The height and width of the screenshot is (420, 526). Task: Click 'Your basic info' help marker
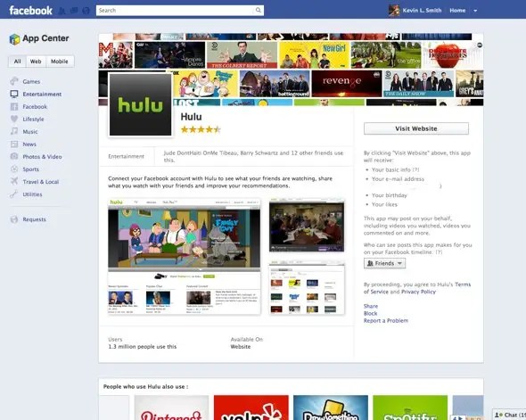point(415,169)
